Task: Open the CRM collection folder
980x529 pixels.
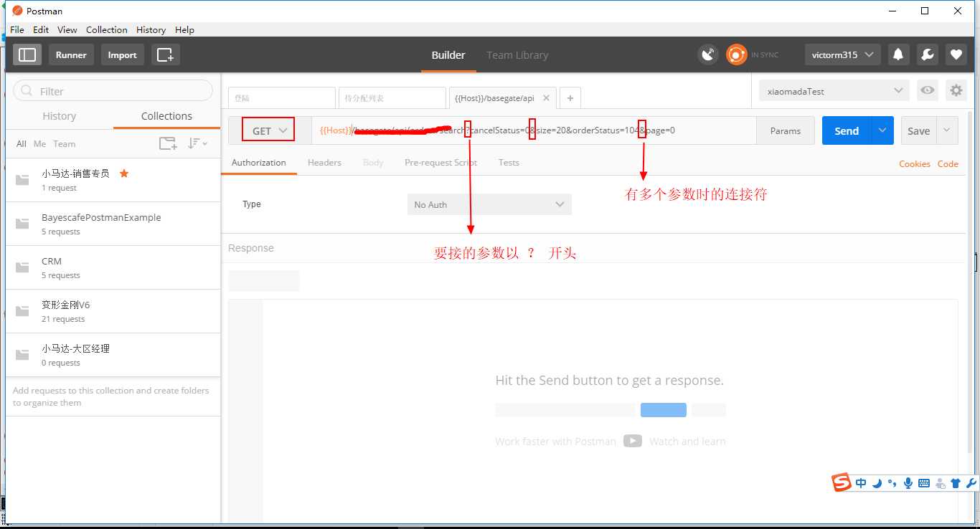Action: coord(113,267)
